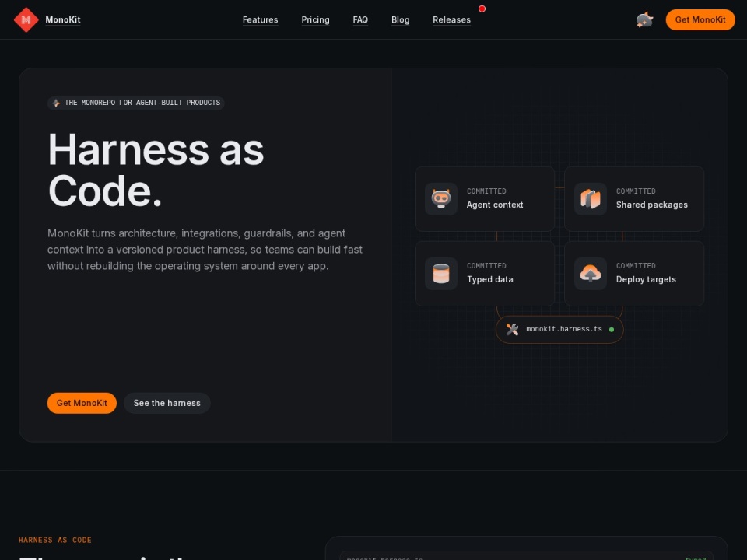
Task: Click the red notification dot beside Releases
Action: pos(482,9)
